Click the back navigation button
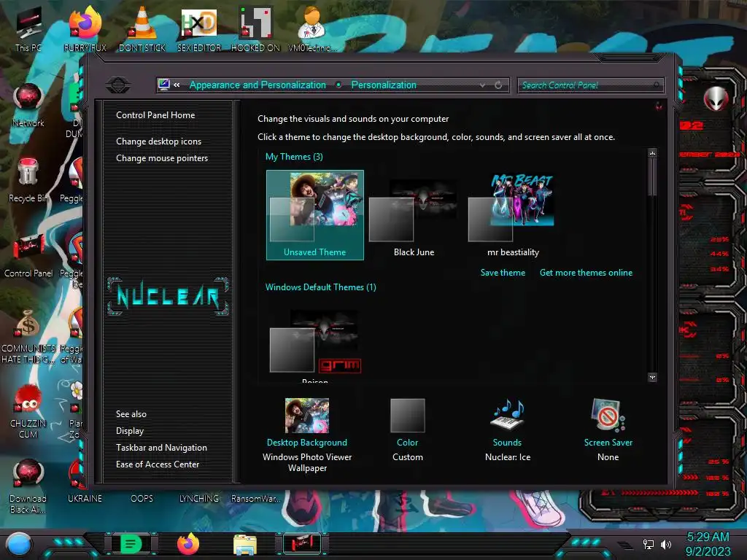747x560 pixels. [118, 85]
